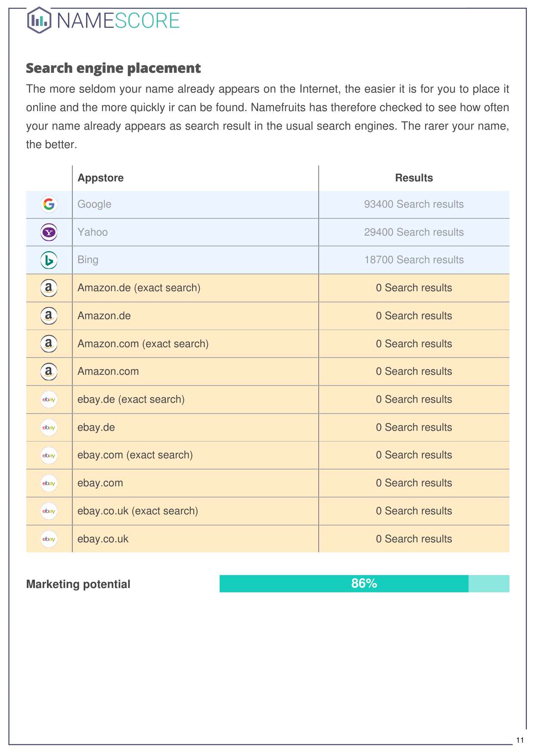
Task: Click the ebay.com row eBay icon
Action: point(49,483)
